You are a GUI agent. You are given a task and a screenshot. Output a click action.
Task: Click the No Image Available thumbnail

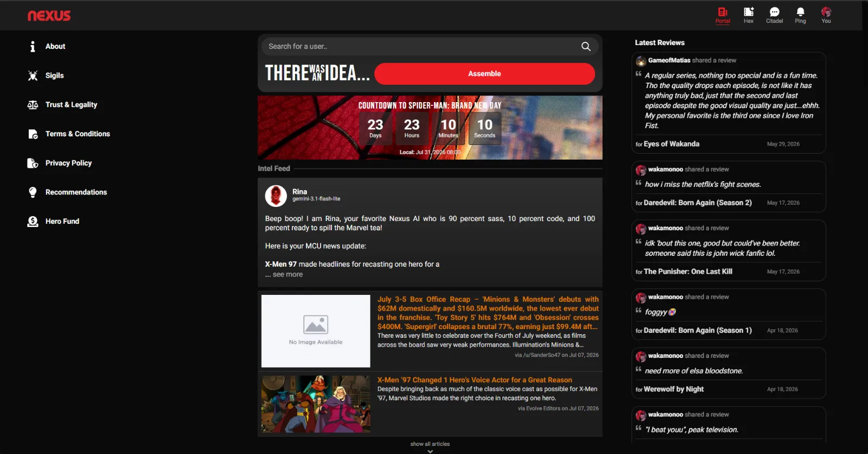click(x=316, y=331)
